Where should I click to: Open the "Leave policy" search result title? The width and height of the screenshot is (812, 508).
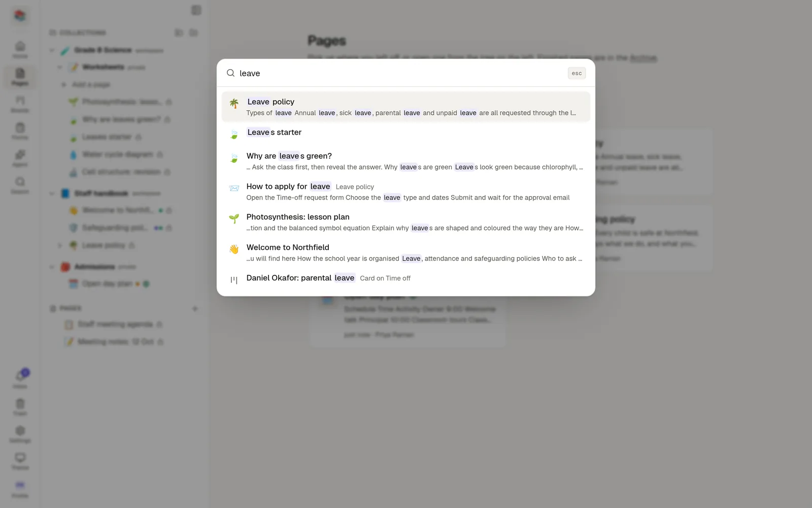click(270, 102)
